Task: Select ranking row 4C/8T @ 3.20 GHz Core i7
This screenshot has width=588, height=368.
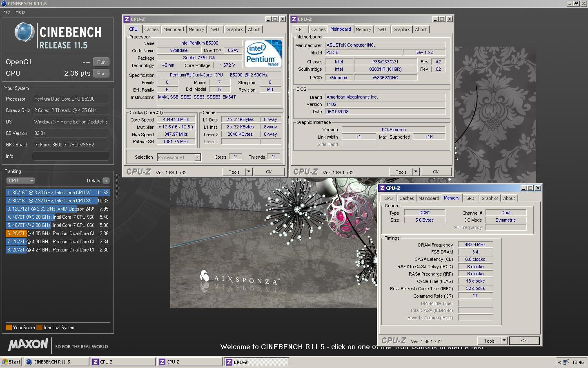Action: [58, 217]
